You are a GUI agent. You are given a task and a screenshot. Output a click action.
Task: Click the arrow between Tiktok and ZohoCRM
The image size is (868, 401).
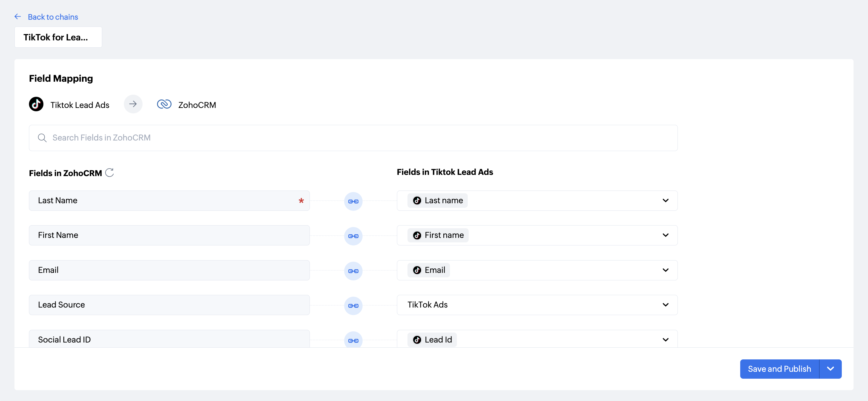[133, 104]
